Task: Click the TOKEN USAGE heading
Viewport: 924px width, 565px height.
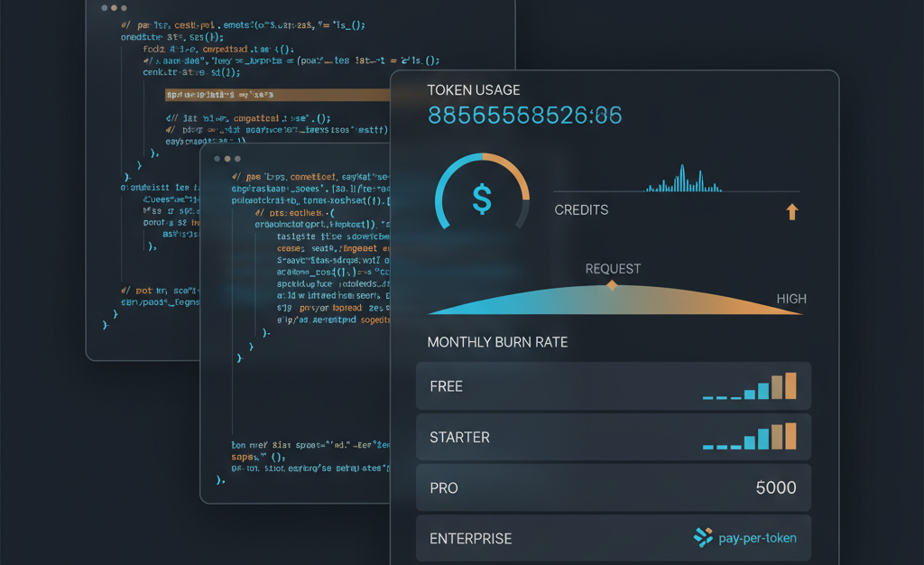Action: (x=473, y=90)
